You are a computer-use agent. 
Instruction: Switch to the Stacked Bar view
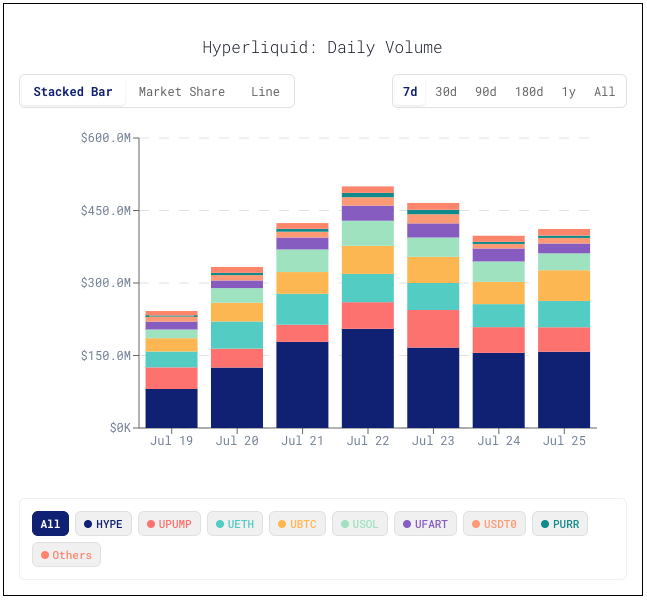73,91
